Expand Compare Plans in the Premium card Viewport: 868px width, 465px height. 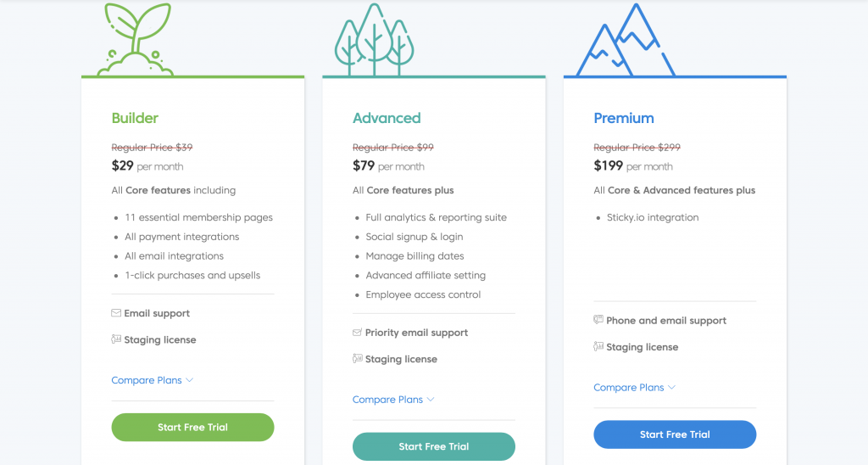click(634, 387)
